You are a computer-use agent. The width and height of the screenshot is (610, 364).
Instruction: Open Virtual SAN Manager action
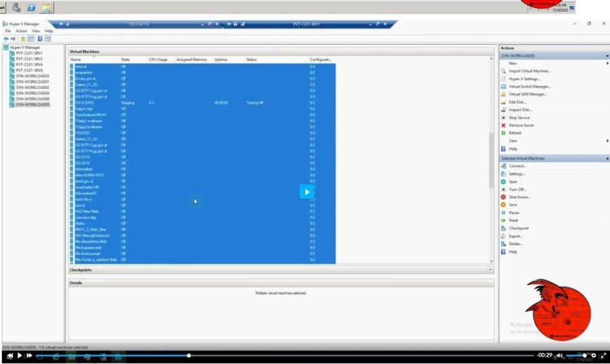pyautogui.click(x=527, y=94)
